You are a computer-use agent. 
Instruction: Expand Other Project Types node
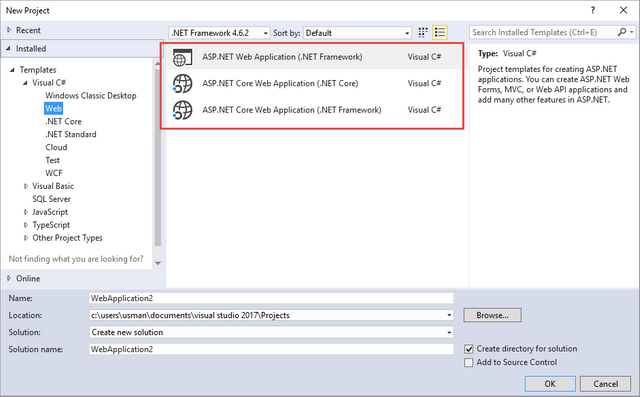[26, 238]
